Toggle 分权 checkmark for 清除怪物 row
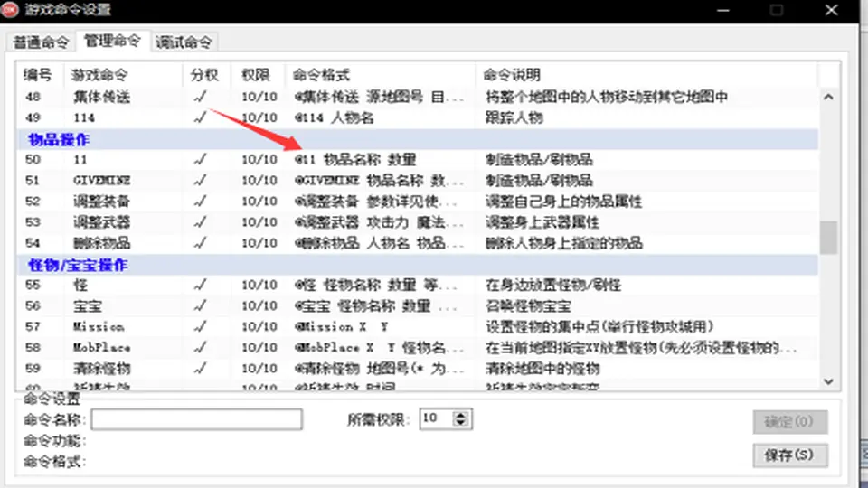This screenshot has height=488, width=868. click(201, 369)
